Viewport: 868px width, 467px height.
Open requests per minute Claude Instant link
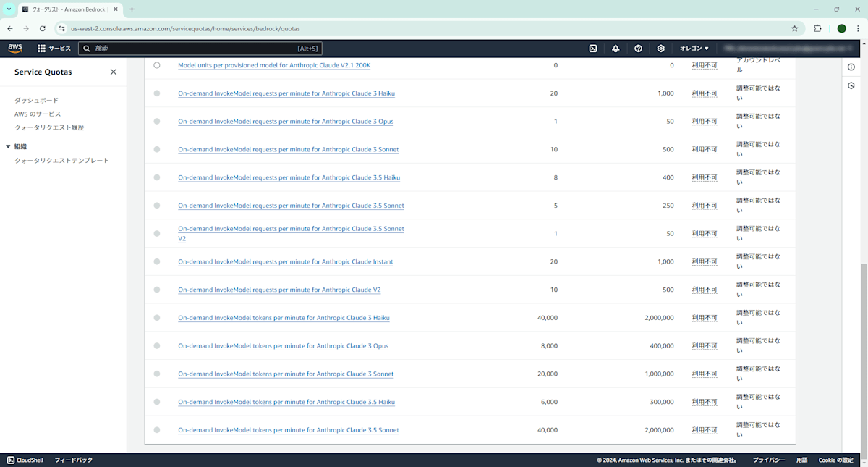click(286, 261)
